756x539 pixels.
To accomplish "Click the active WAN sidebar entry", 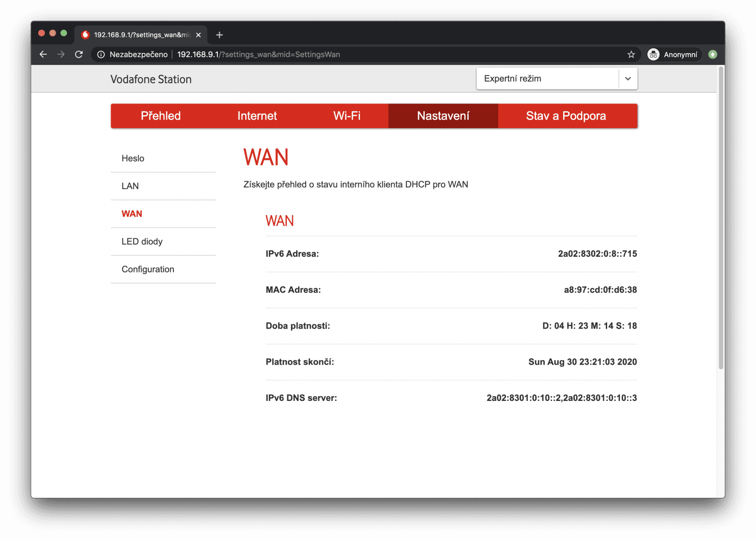I will tap(132, 214).
